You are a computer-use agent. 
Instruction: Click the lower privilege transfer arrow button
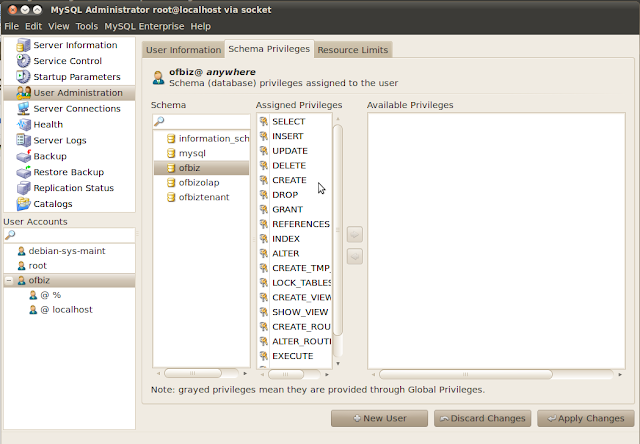pyautogui.click(x=355, y=257)
